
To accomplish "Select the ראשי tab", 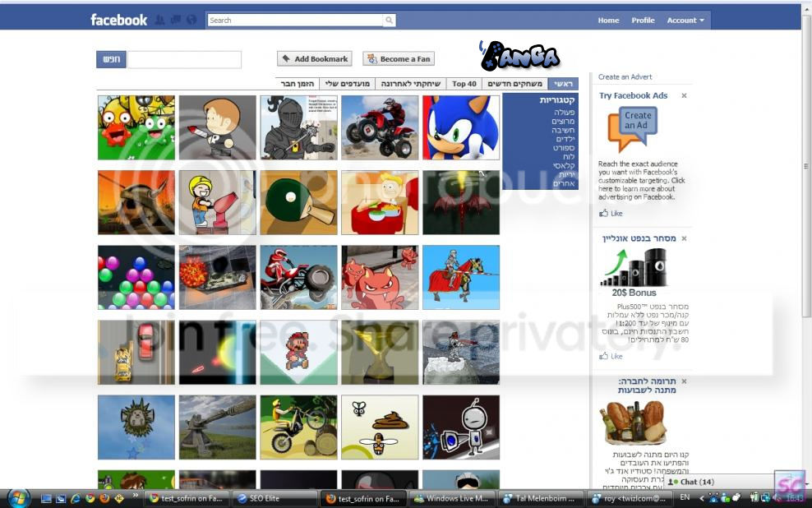I will (563, 83).
